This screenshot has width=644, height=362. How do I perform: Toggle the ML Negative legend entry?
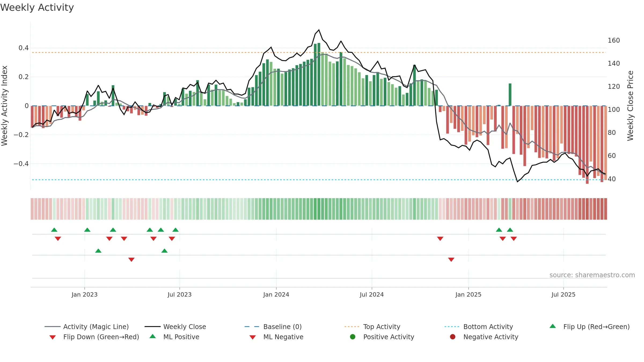point(276,337)
